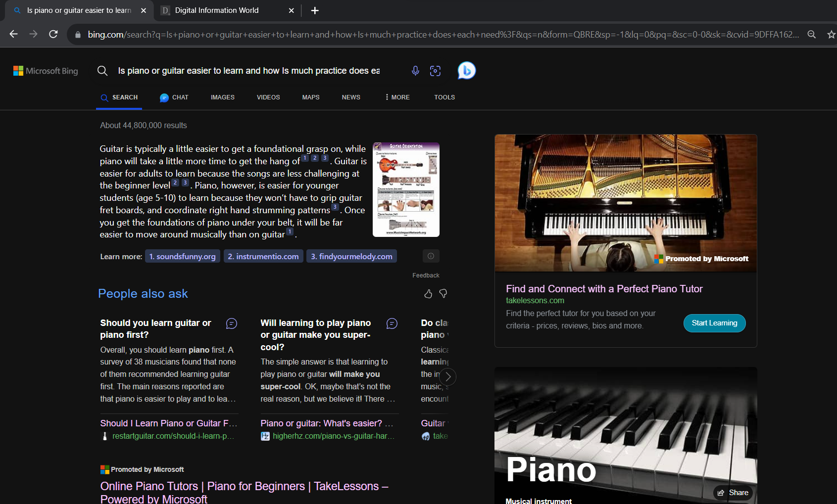This screenshot has width=837, height=504.
Task: Click citation 1 after 'than on guitar'
Action: click(x=290, y=231)
